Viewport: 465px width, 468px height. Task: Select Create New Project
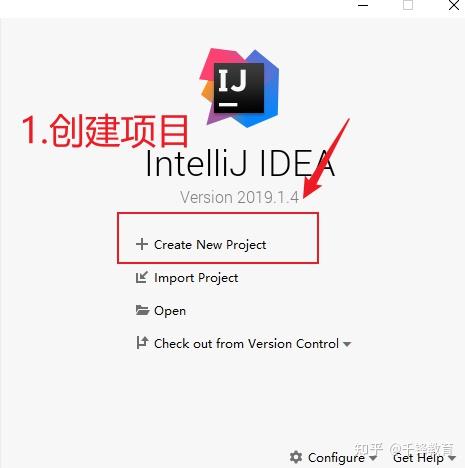[x=210, y=245]
